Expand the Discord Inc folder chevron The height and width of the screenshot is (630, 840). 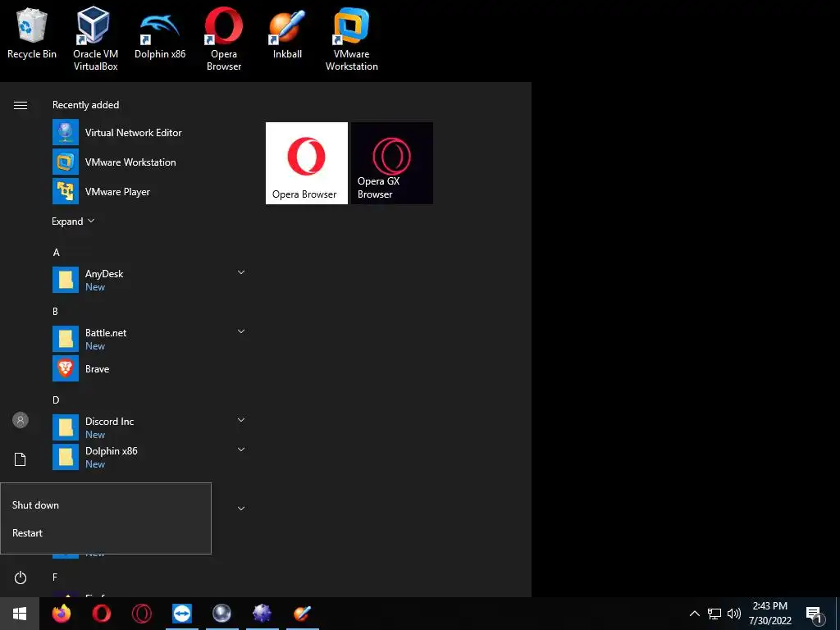click(241, 420)
